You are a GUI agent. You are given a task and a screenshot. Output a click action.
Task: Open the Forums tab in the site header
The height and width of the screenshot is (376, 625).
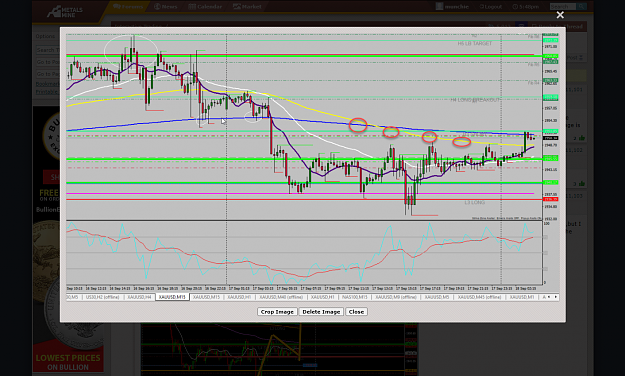(128, 6)
